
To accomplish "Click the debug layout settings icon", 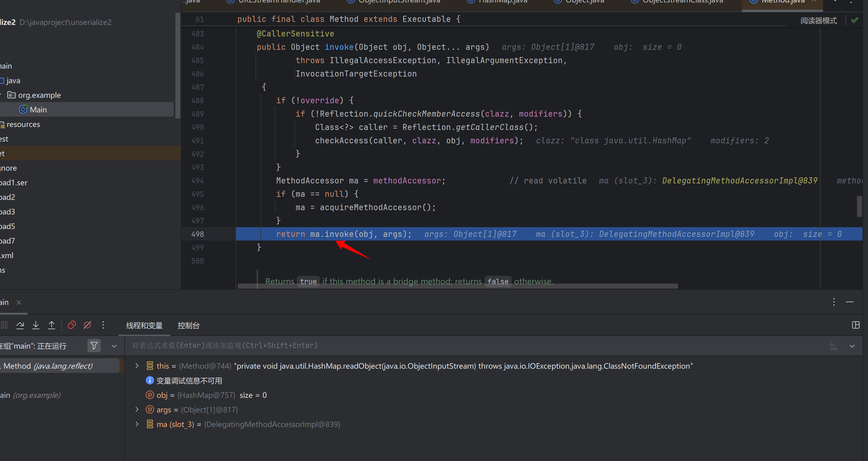I will click(856, 325).
